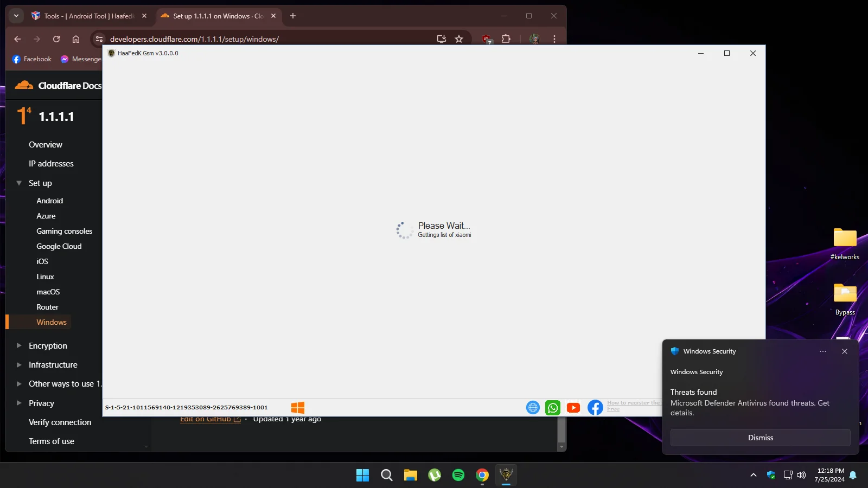Open the WhatsApp icon in HaaFedK status bar

pos(553,408)
